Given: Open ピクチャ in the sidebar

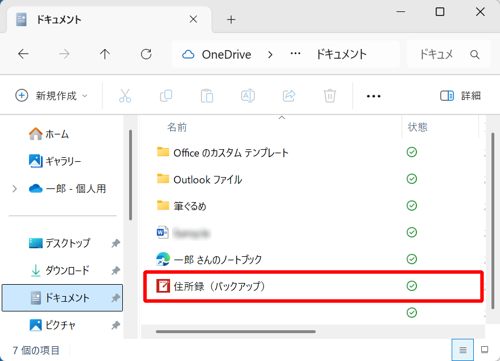Looking at the screenshot, I should click(52, 325).
